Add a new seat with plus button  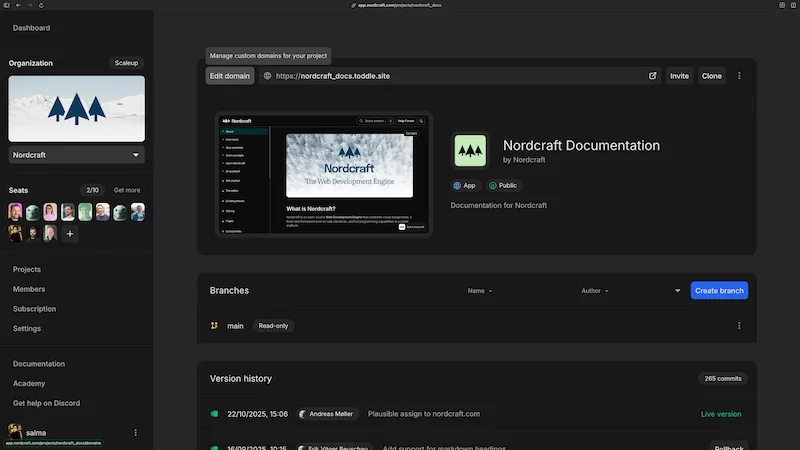coord(70,234)
